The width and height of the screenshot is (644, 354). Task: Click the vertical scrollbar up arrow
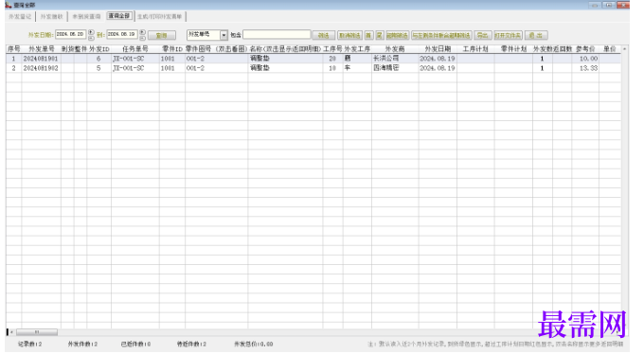[x=624, y=49]
